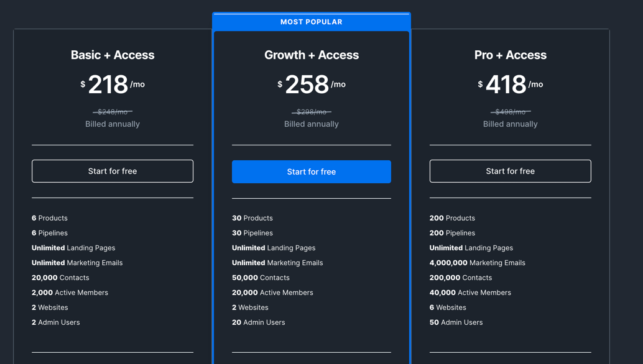Screen dimensions: 643x364
Task: Click 20,000 Active Members in Growth plan
Action: coord(272,293)
